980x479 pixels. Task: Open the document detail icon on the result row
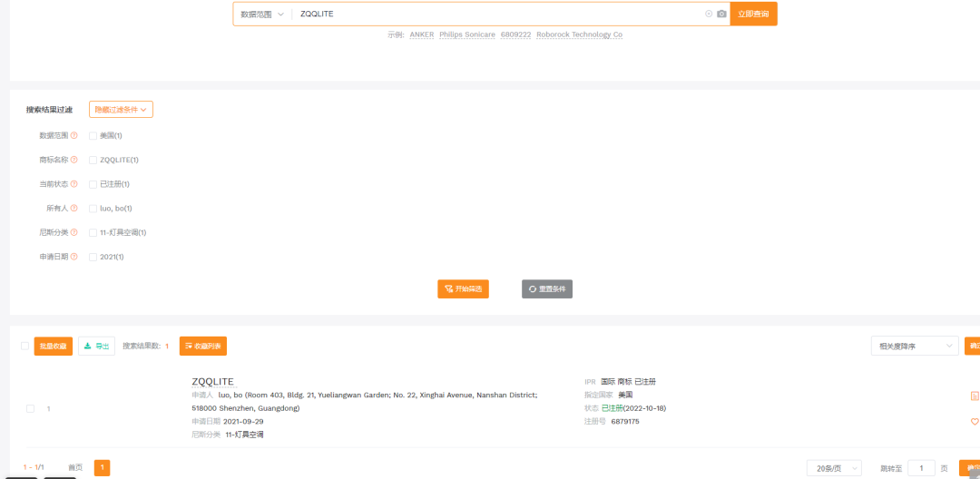click(x=975, y=396)
